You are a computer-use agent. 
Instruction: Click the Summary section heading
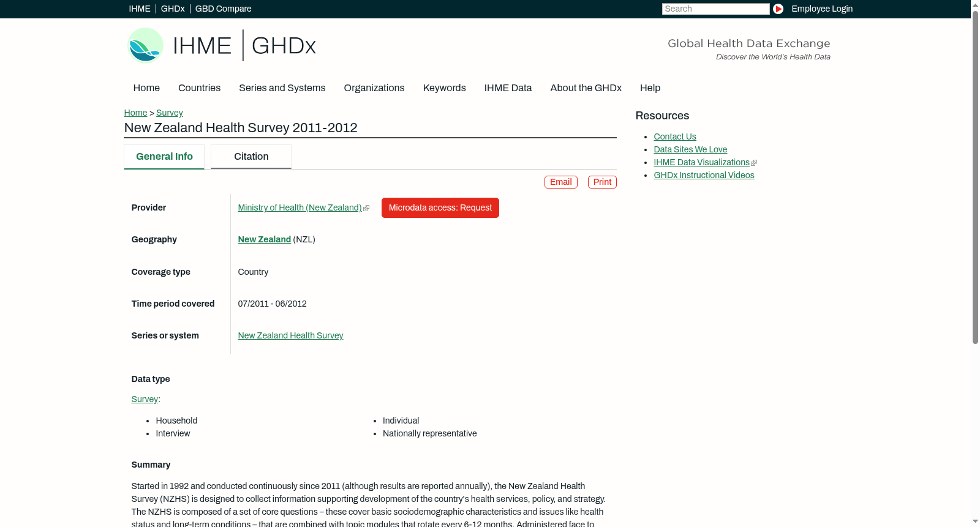[151, 465]
